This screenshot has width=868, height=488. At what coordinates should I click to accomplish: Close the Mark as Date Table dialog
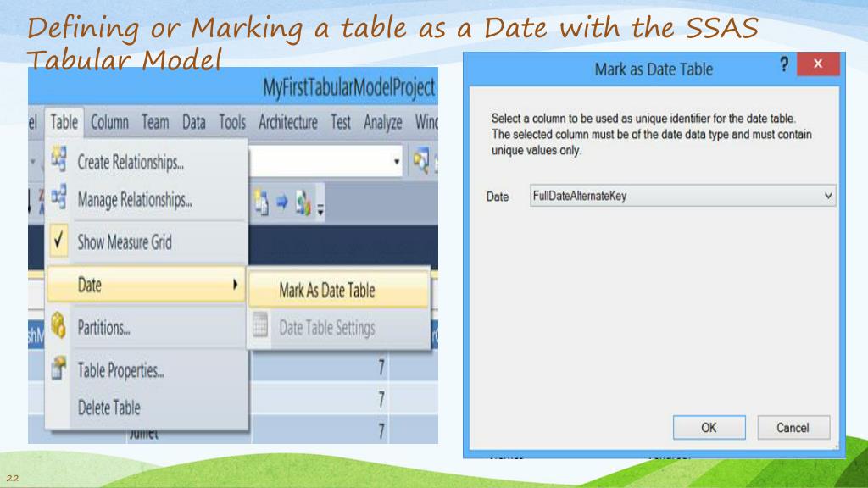(818, 64)
